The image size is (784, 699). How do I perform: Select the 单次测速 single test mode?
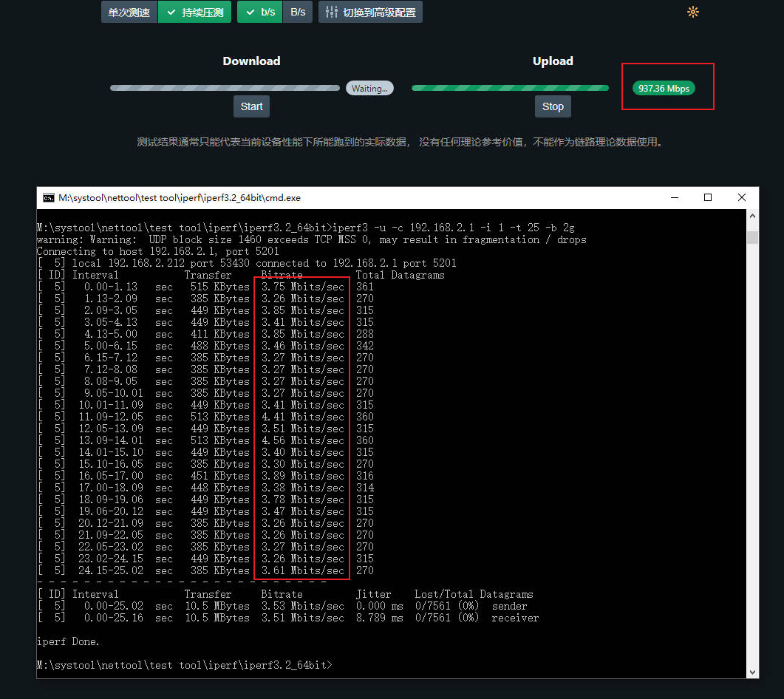pos(129,12)
